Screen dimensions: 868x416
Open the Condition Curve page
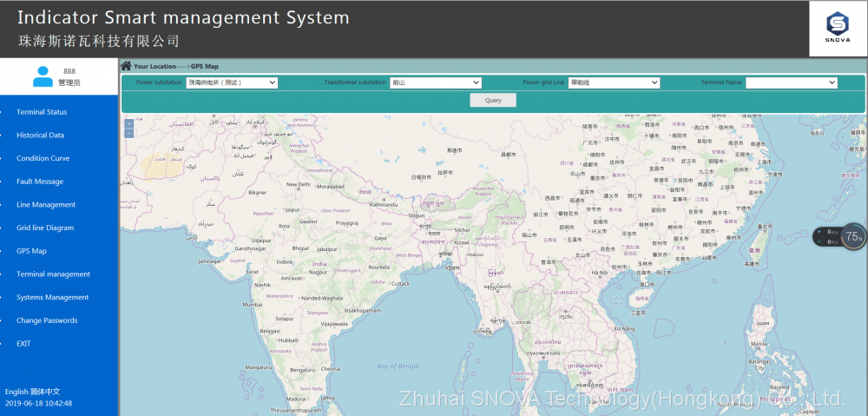point(43,158)
